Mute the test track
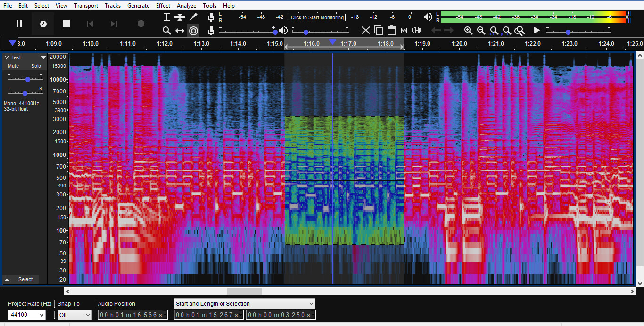 (x=13, y=66)
